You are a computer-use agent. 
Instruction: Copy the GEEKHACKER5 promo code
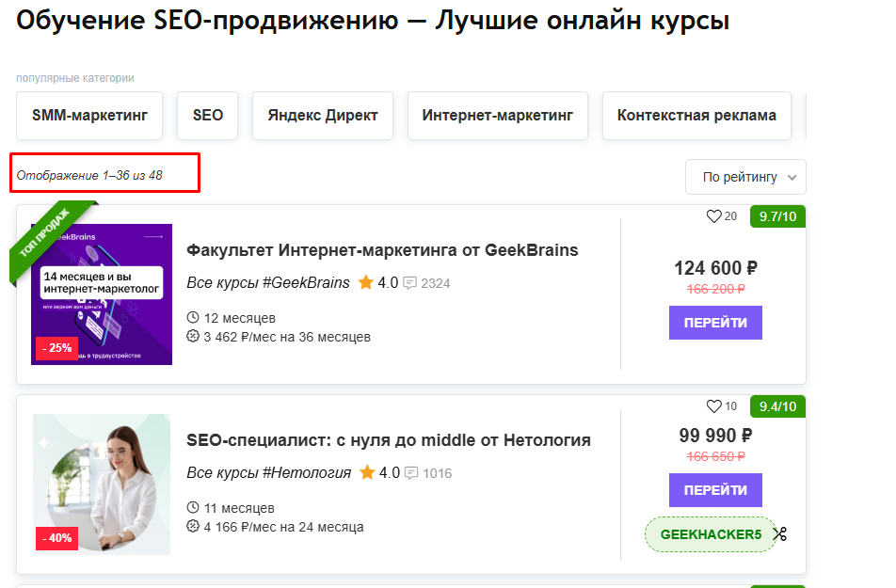(711, 534)
